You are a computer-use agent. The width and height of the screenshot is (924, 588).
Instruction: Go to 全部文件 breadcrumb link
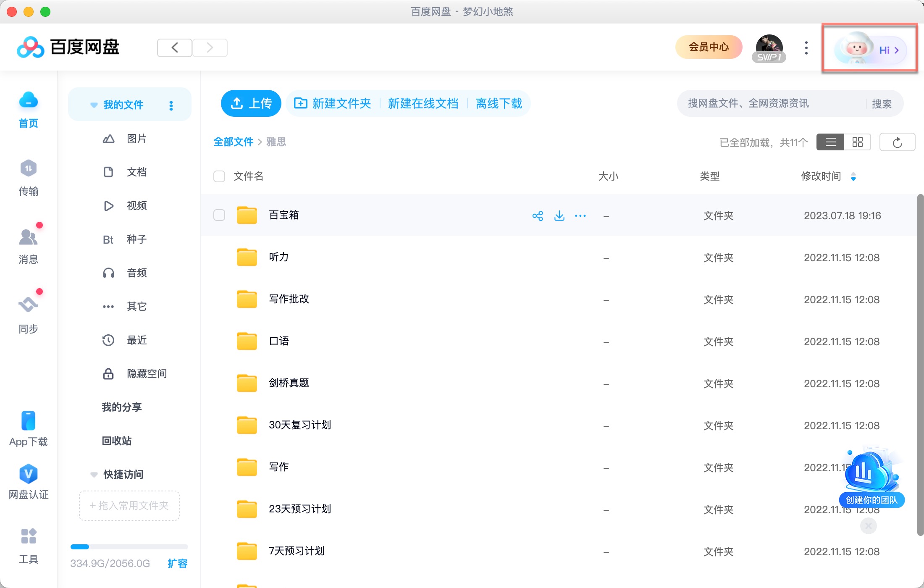click(x=233, y=142)
